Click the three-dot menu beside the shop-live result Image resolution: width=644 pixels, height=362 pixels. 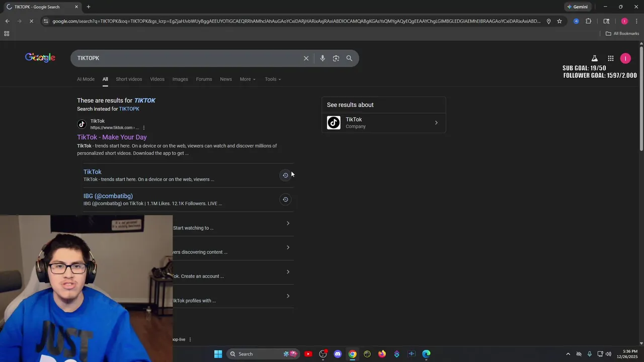tap(190, 340)
